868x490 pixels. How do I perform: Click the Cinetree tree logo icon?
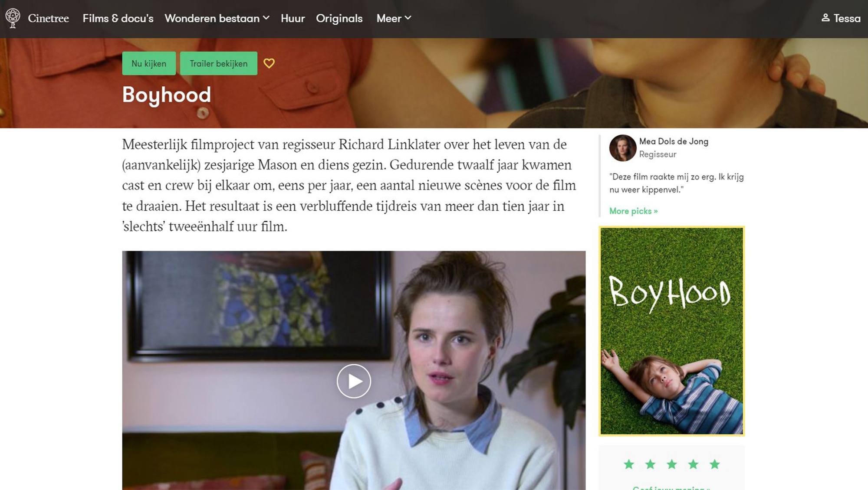pos(13,18)
